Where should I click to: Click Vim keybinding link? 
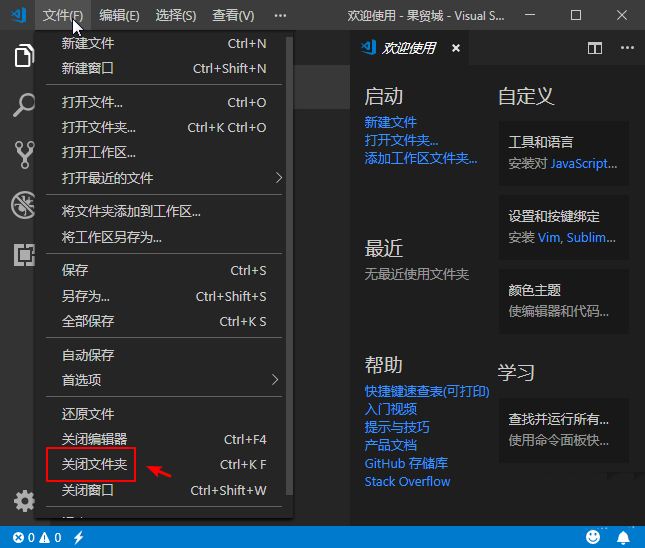coord(549,238)
